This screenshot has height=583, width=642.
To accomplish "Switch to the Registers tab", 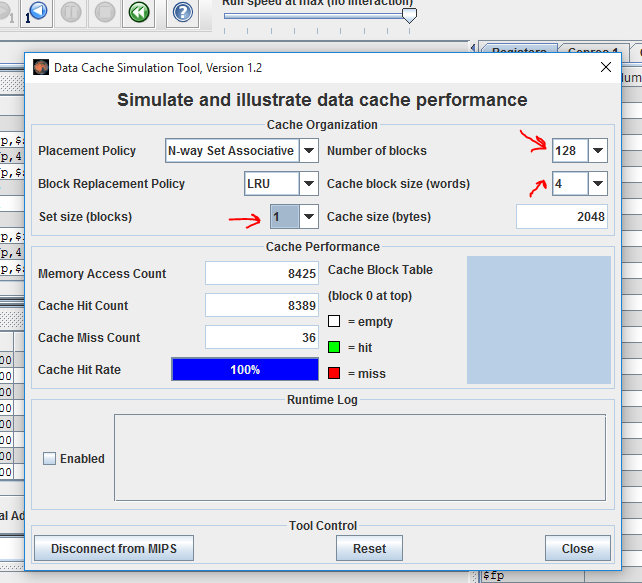I will (519, 49).
